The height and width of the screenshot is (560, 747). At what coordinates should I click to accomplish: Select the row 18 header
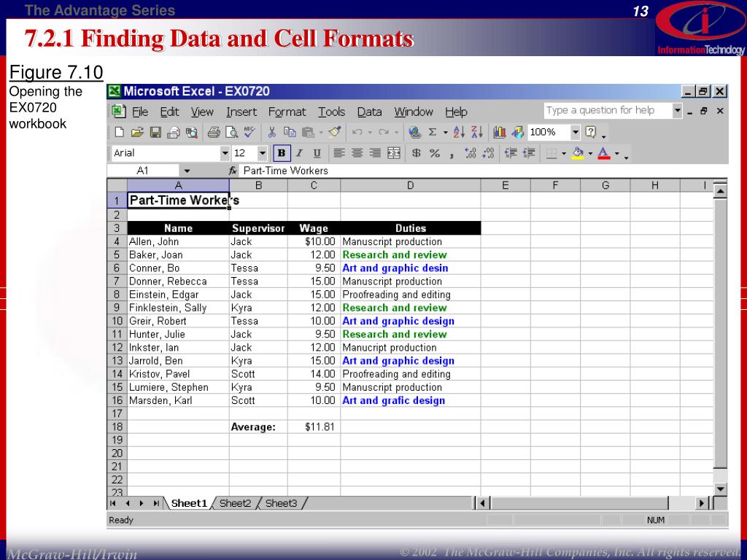[117, 427]
